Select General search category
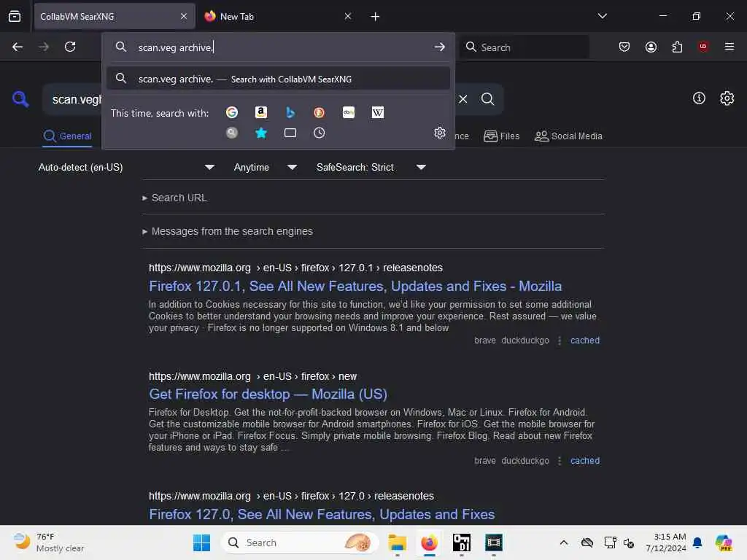The height and width of the screenshot is (560, 747). coord(67,136)
